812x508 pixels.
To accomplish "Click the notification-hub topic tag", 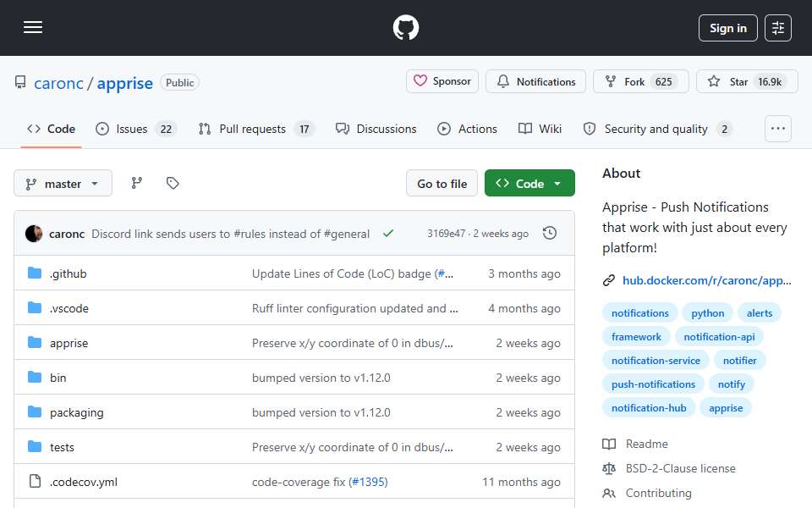I will 649,408.
